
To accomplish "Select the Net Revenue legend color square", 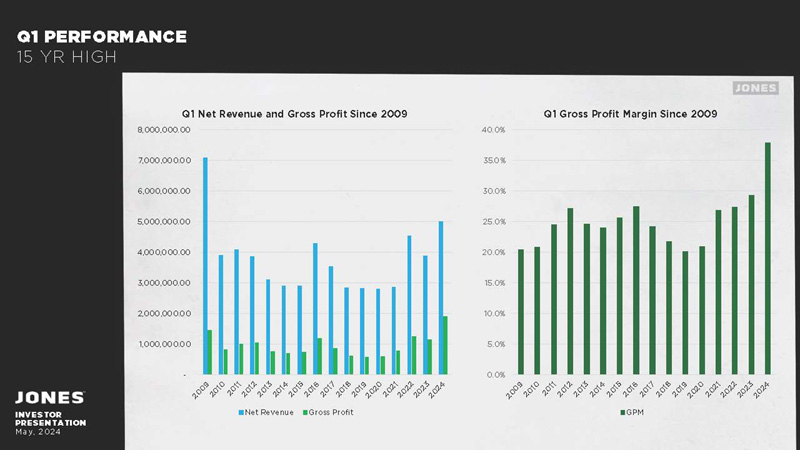I will 241,412.
